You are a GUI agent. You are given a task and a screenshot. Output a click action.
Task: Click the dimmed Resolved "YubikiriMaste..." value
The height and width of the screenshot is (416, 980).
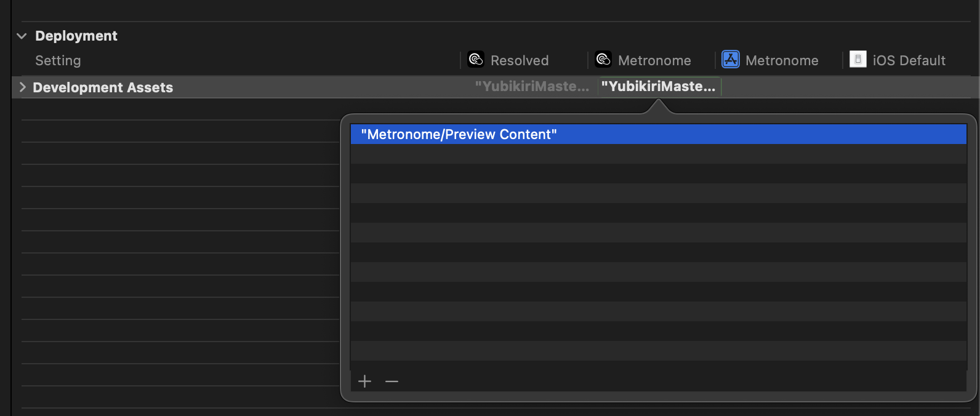(x=532, y=86)
